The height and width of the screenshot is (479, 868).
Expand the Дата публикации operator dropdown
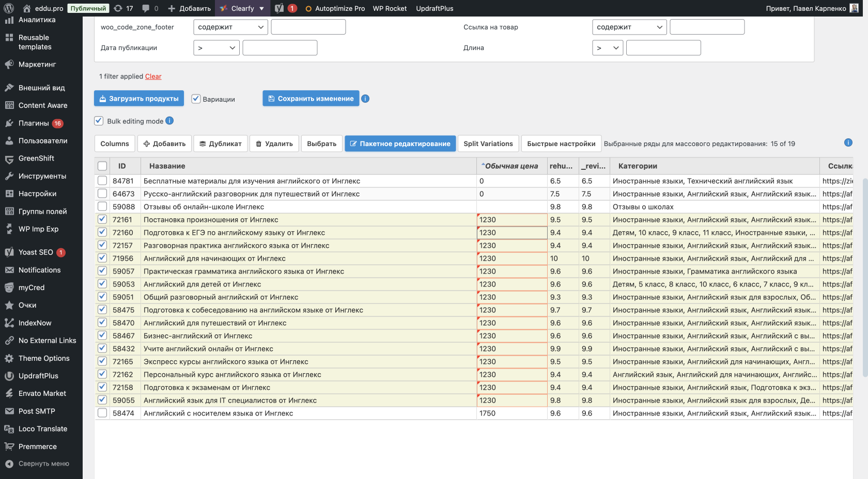(216, 48)
